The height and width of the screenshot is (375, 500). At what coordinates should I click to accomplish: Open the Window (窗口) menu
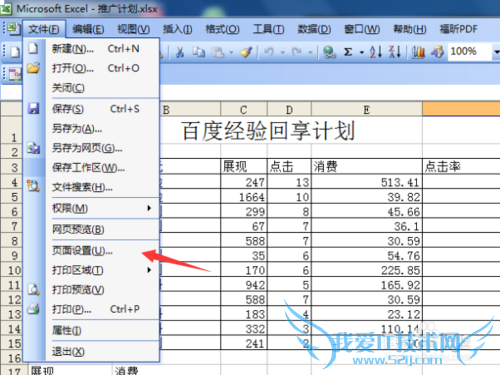[362, 29]
